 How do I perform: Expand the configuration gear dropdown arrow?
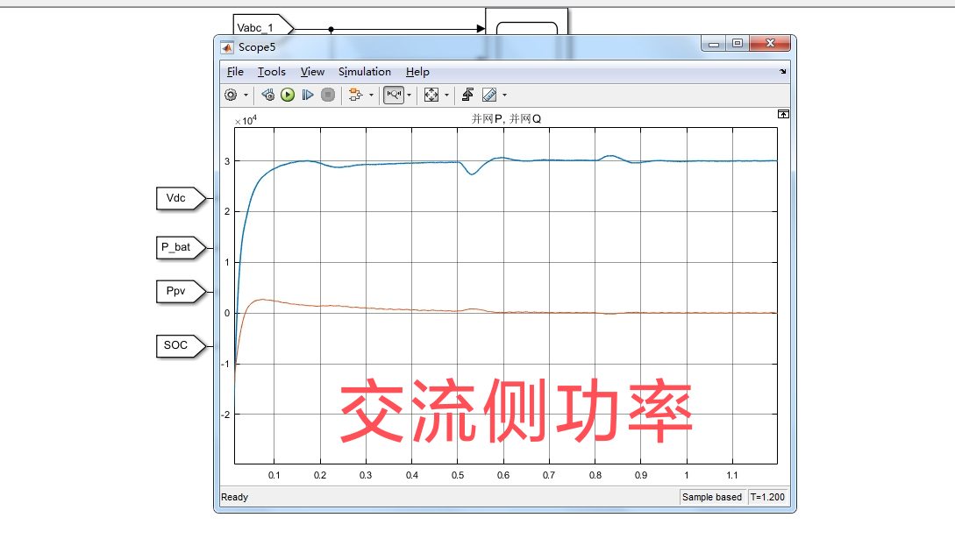[246, 95]
